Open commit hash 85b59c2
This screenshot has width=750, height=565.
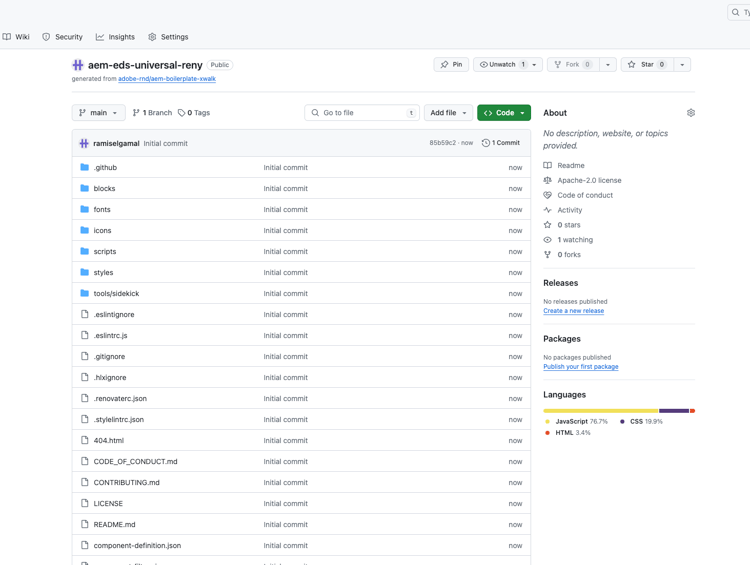click(x=442, y=143)
